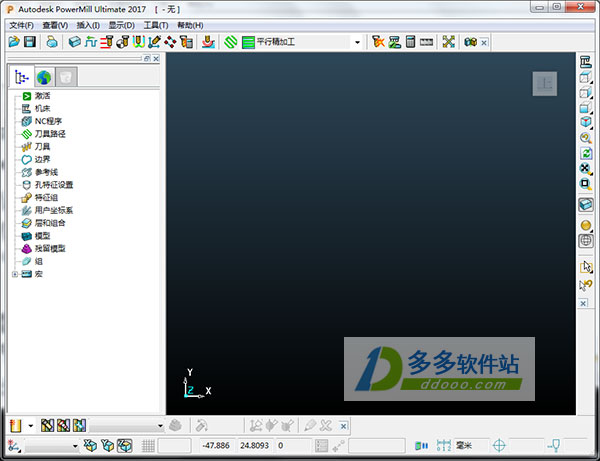Float the explorer panel with the undock button
600x461 pixels.
point(147,59)
